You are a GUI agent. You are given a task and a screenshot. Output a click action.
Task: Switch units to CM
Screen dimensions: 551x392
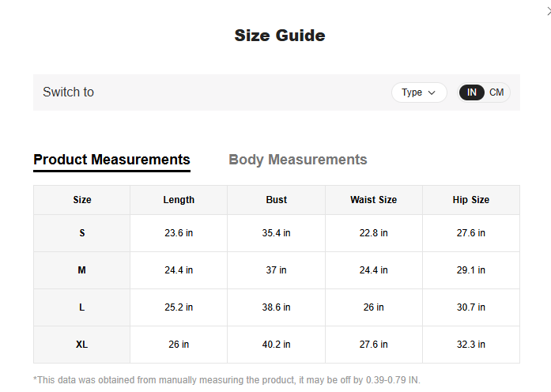[x=496, y=92]
